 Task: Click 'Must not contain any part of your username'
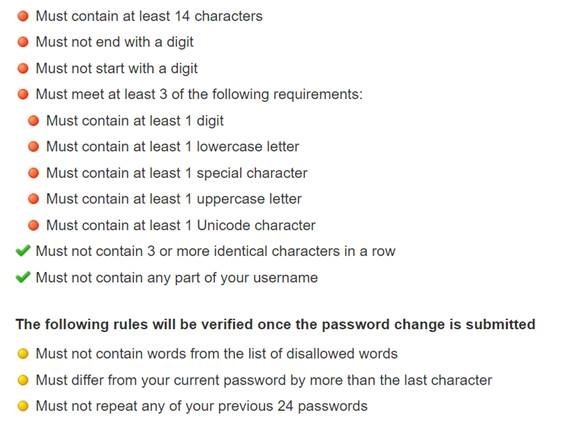tap(176, 278)
